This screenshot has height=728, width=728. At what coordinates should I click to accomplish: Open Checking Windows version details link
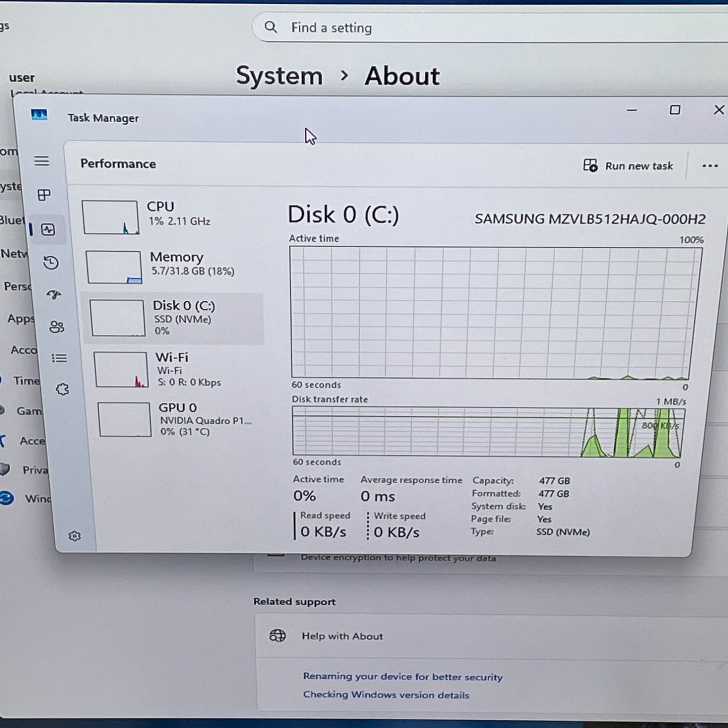[386, 695]
